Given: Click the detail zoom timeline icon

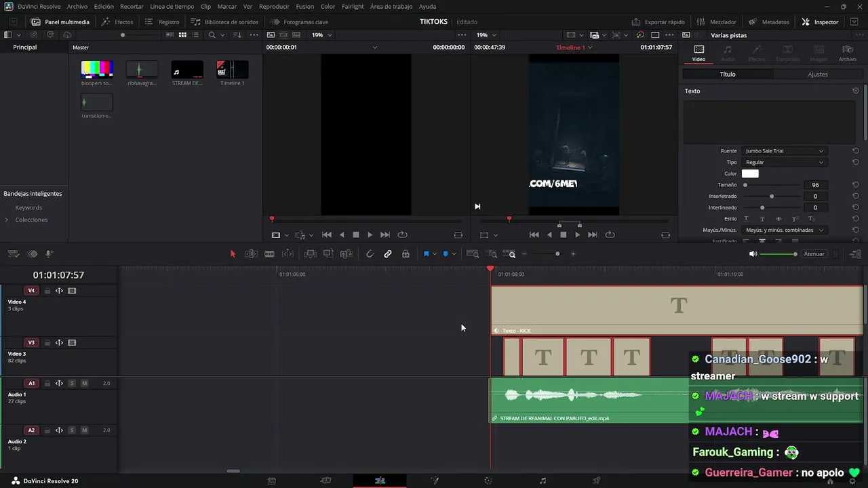Looking at the screenshot, I should [493, 253].
